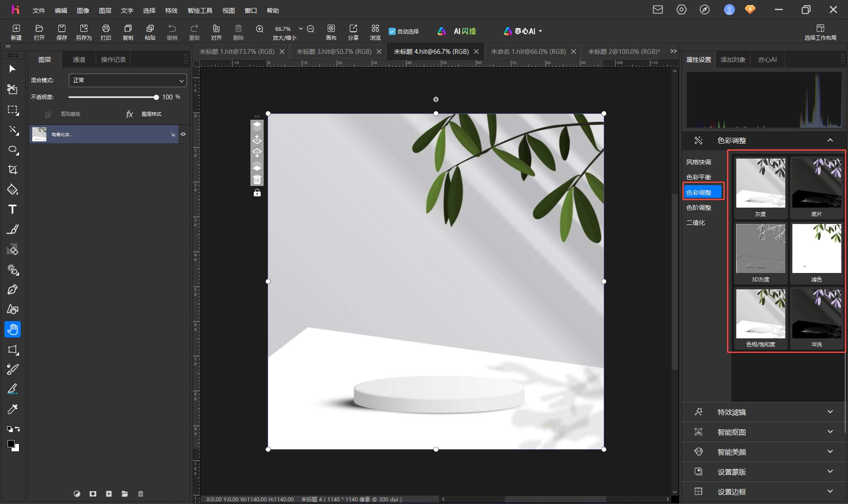848x504 pixels.
Task: Click the 不透明度 opacity slider handle
Action: (x=156, y=97)
